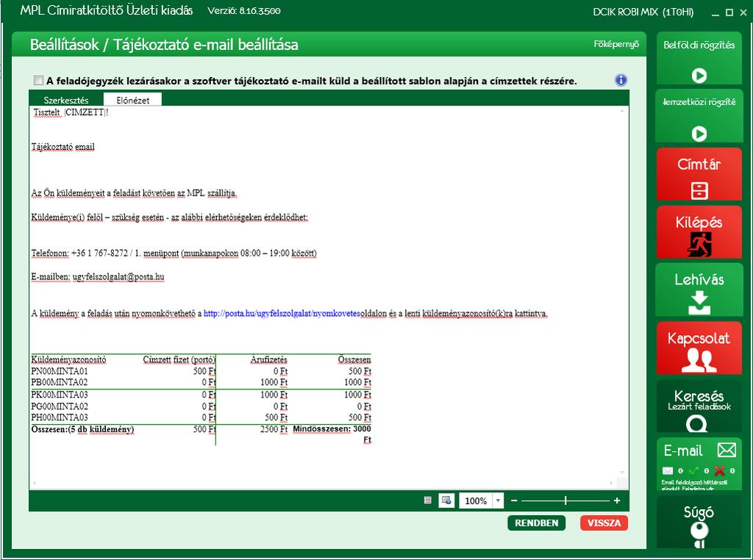Screen dimensions: 753x560
Task: Click Árufizetés column header
Action: pos(269,359)
